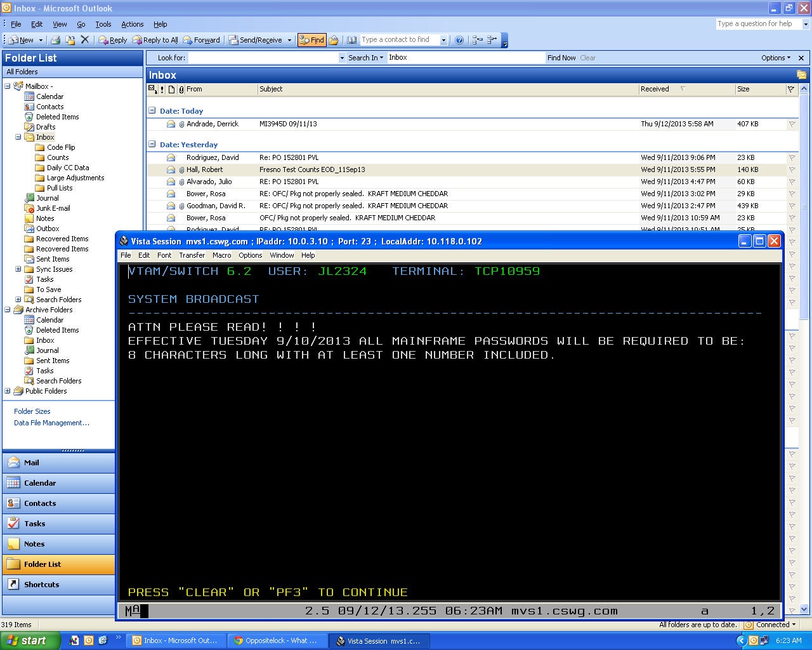Image resolution: width=812 pixels, height=650 pixels.
Task: Open the Address Book icon
Action: click(351, 40)
